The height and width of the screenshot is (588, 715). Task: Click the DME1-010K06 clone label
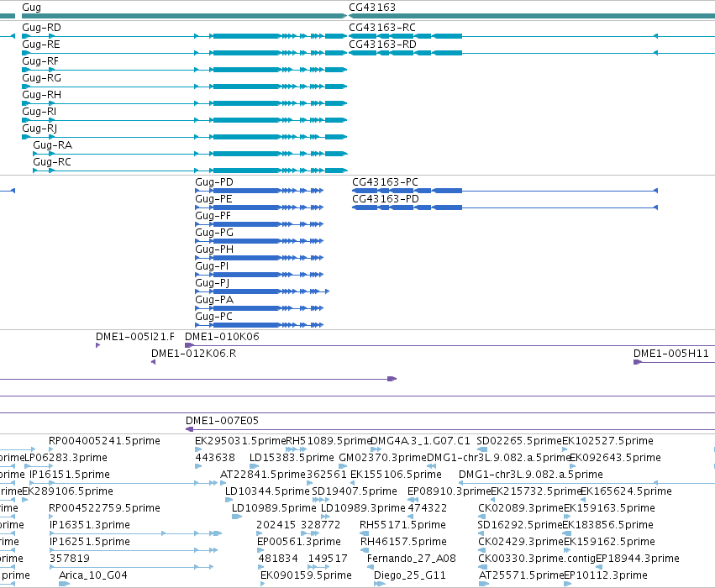coord(222,336)
